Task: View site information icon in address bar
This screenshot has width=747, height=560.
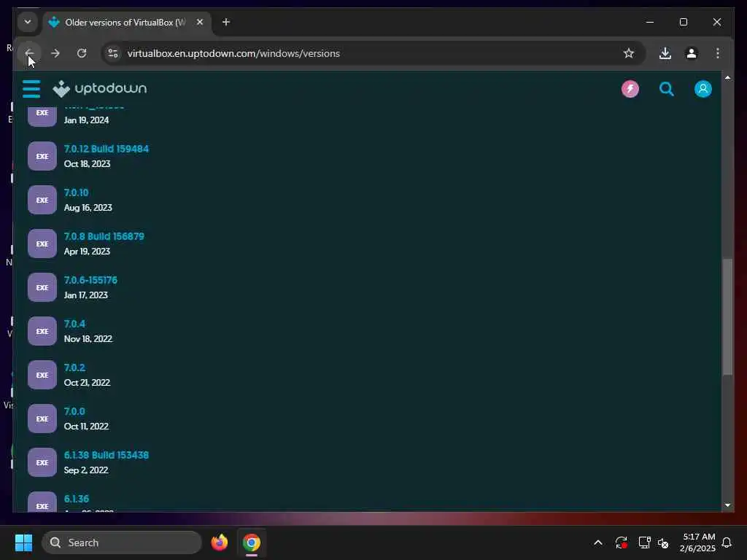Action: point(113,53)
